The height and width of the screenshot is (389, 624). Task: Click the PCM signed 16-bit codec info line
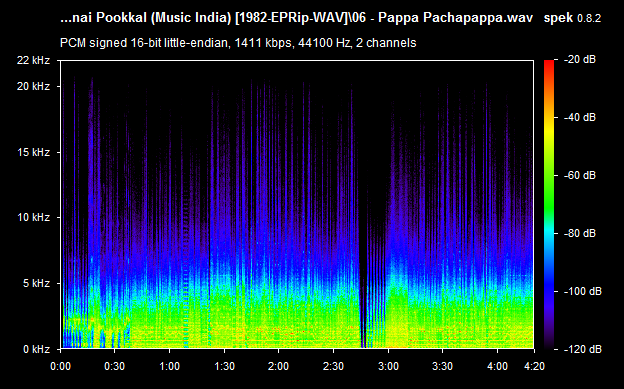pos(238,43)
